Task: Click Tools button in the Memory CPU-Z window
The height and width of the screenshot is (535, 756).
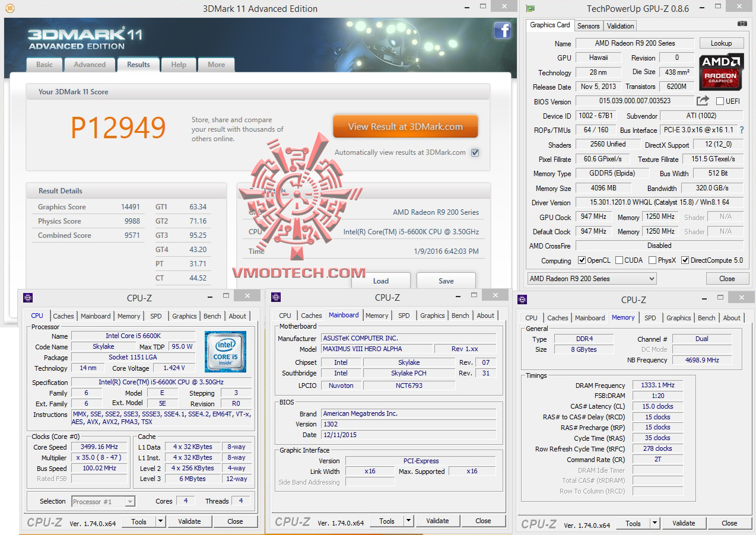Action: pos(633,523)
